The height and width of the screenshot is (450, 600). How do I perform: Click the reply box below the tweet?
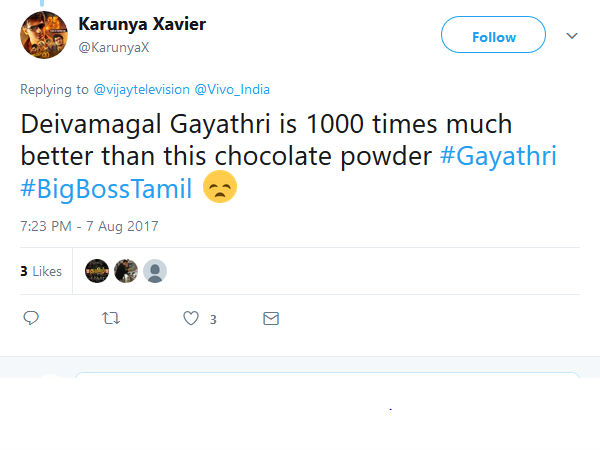(x=328, y=386)
